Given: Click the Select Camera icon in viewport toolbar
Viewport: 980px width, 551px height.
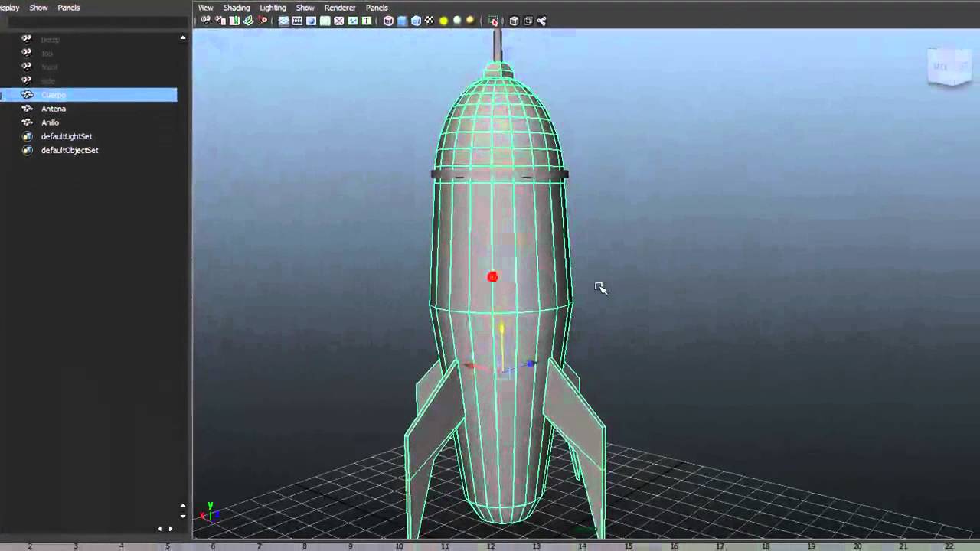Looking at the screenshot, I should click(206, 21).
